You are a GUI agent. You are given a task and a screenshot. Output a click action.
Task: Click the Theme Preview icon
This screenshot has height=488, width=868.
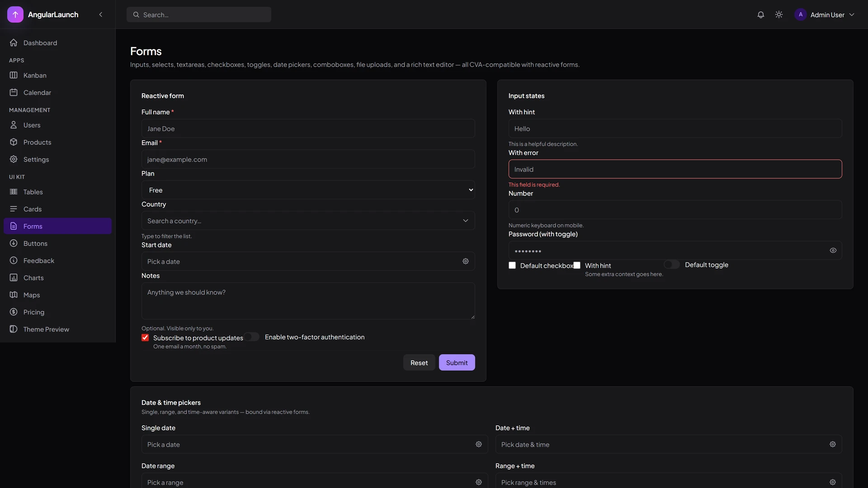[x=14, y=329]
